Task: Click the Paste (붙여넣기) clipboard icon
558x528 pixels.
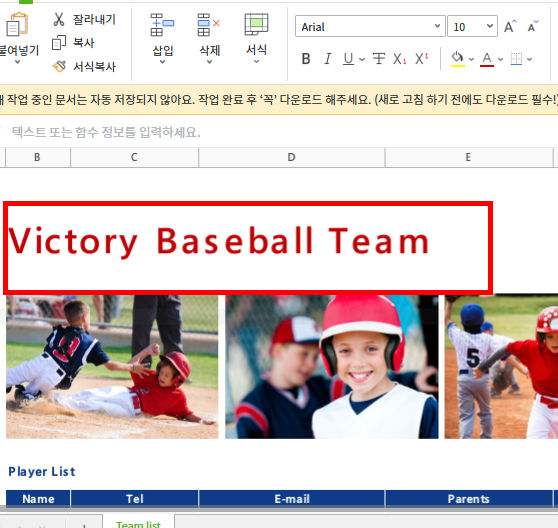Action: 17,24
